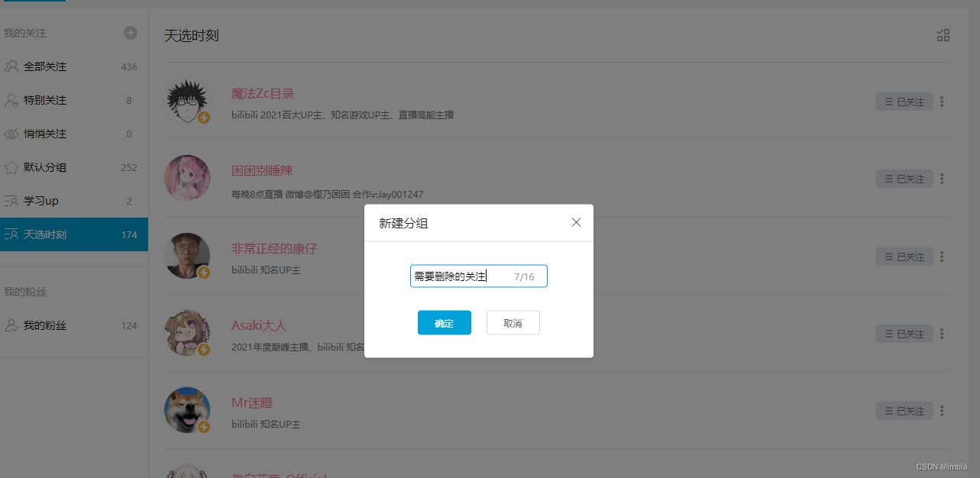Open Mr迷瞪 profile link
Screen dimensions: 980x478
(252, 402)
